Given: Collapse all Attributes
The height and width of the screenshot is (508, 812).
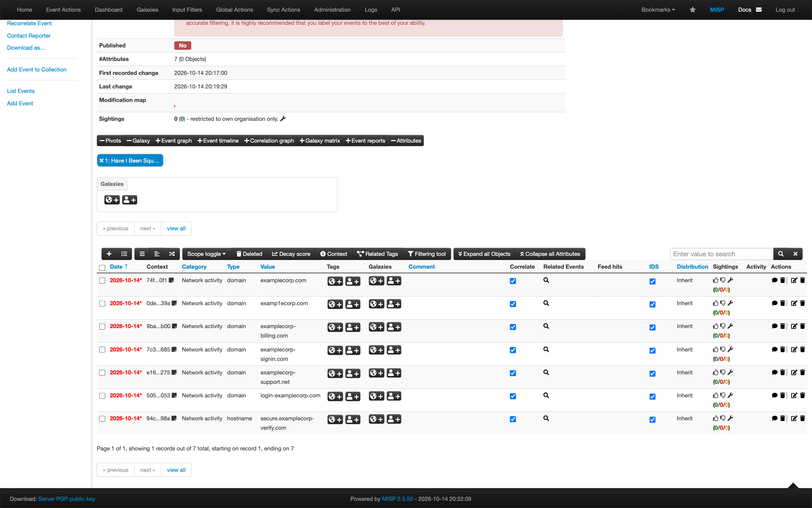Looking at the screenshot, I should (550, 254).
